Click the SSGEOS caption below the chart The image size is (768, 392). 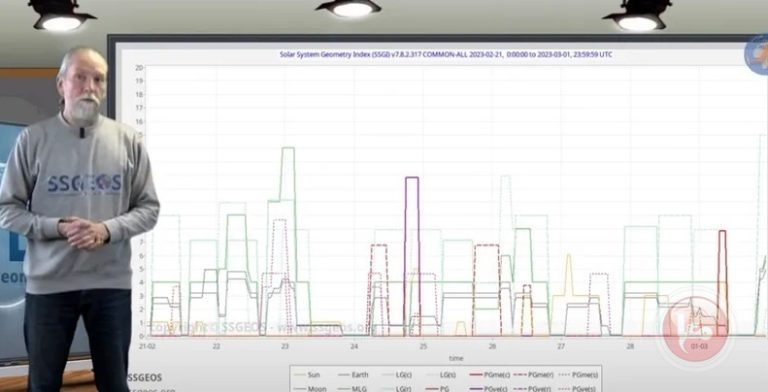(145, 378)
